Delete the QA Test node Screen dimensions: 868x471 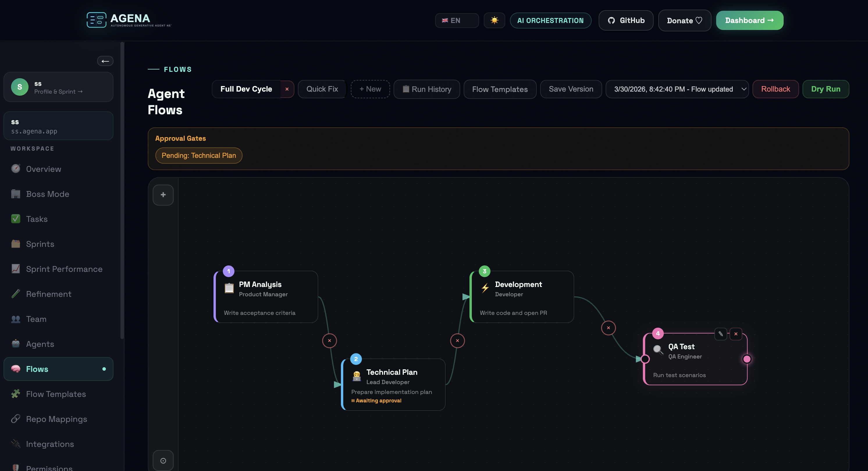(x=736, y=334)
